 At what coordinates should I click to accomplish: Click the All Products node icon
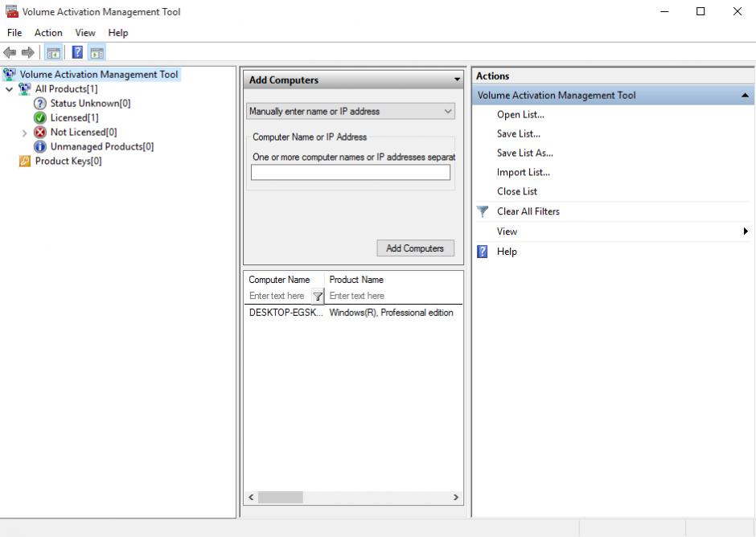coord(25,88)
